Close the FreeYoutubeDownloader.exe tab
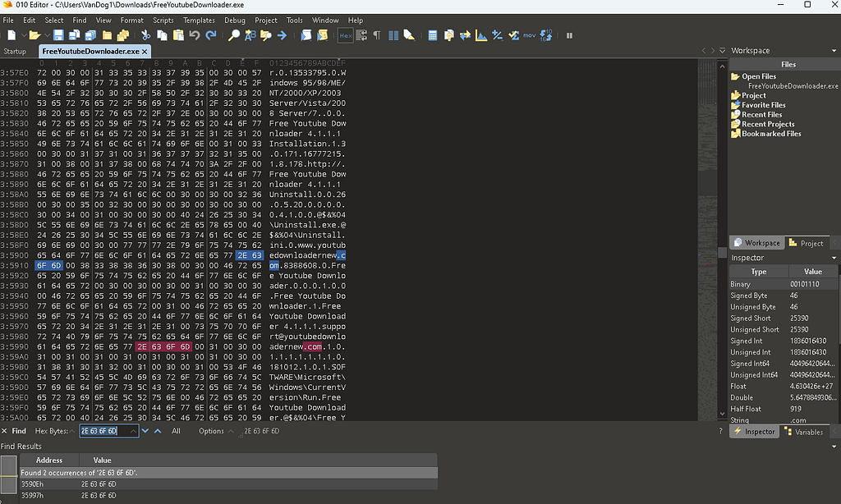Screen dimensions: 841x504 (145, 52)
